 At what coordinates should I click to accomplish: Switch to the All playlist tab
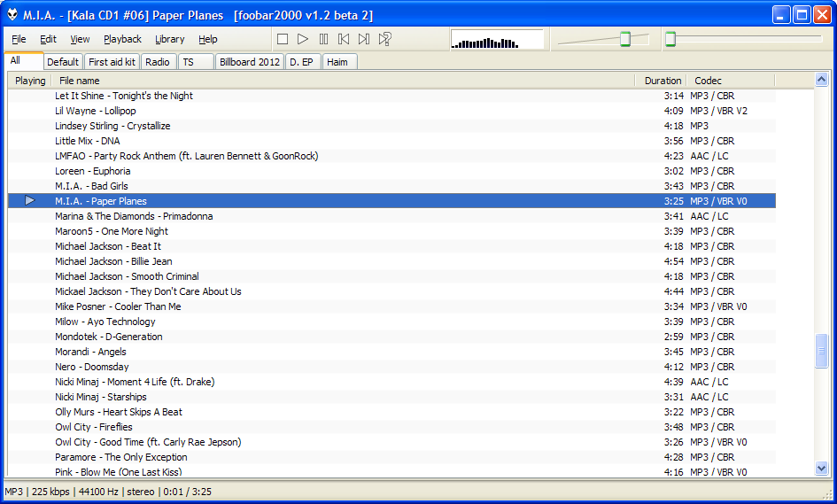click(24, 60)
